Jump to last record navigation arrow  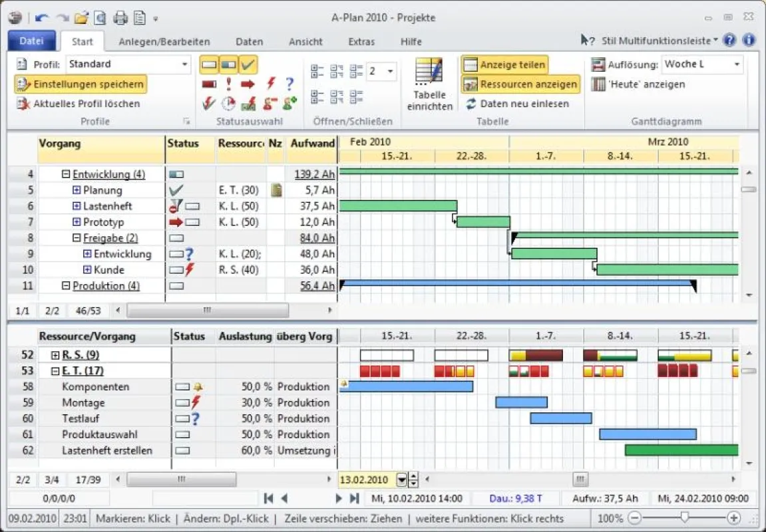tap(355, 498)
